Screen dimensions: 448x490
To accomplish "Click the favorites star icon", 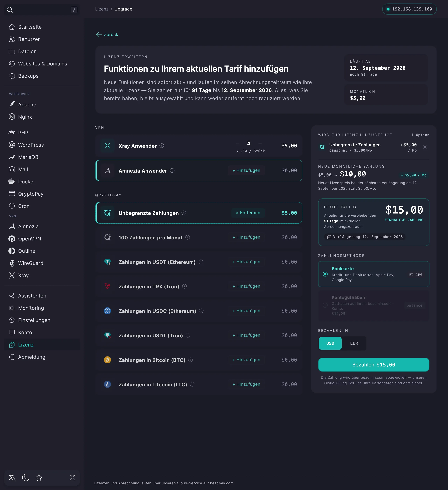I will (39, 478).
